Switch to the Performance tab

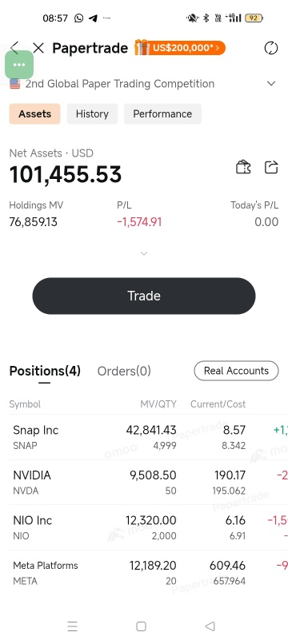point(162,113)
